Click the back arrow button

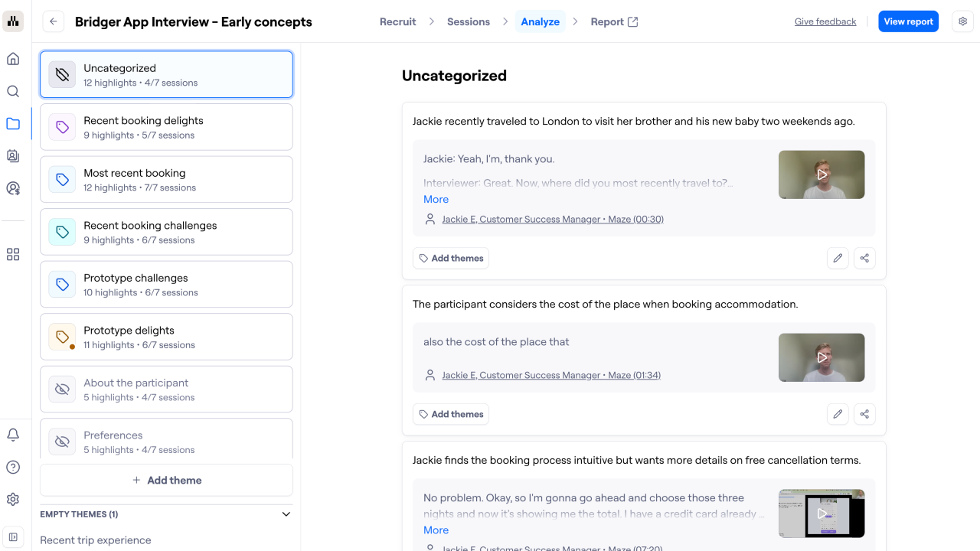click(53, 21)
